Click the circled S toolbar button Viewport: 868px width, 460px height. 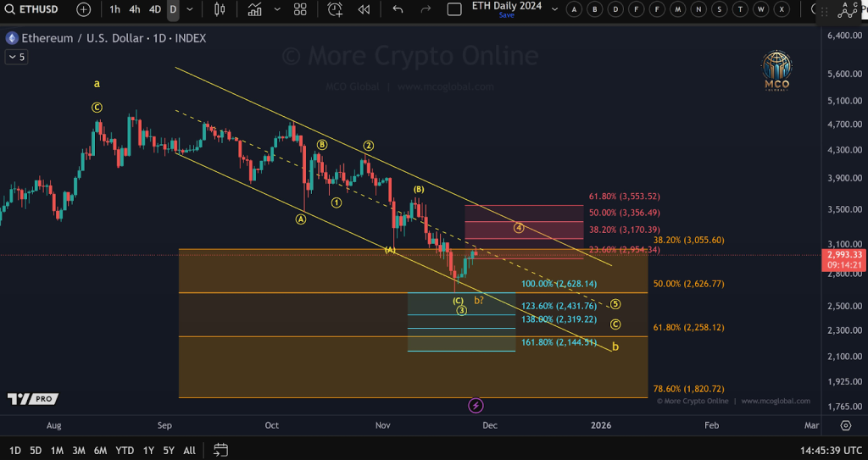(719, 8)
